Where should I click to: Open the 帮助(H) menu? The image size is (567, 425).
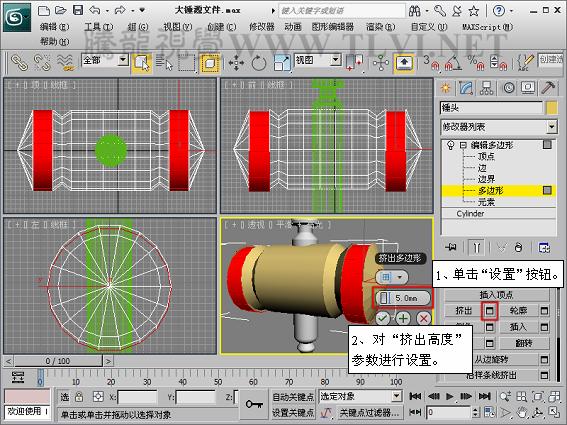click(55, 42)
